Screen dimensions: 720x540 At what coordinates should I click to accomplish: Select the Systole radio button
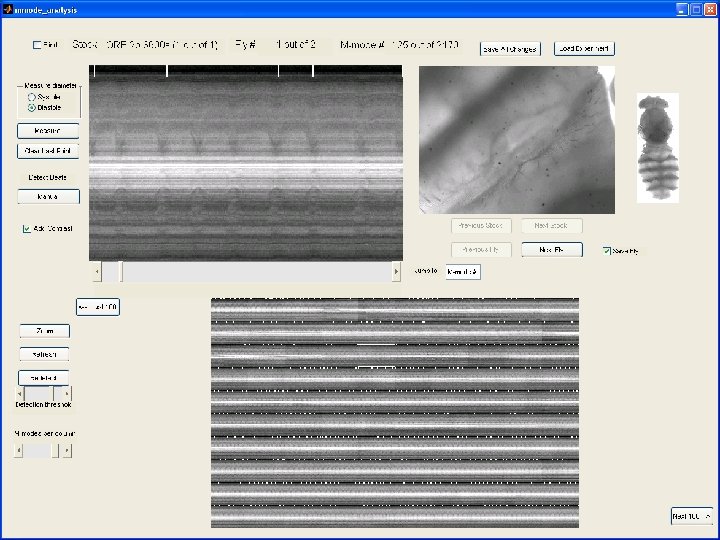click(31, 97)
